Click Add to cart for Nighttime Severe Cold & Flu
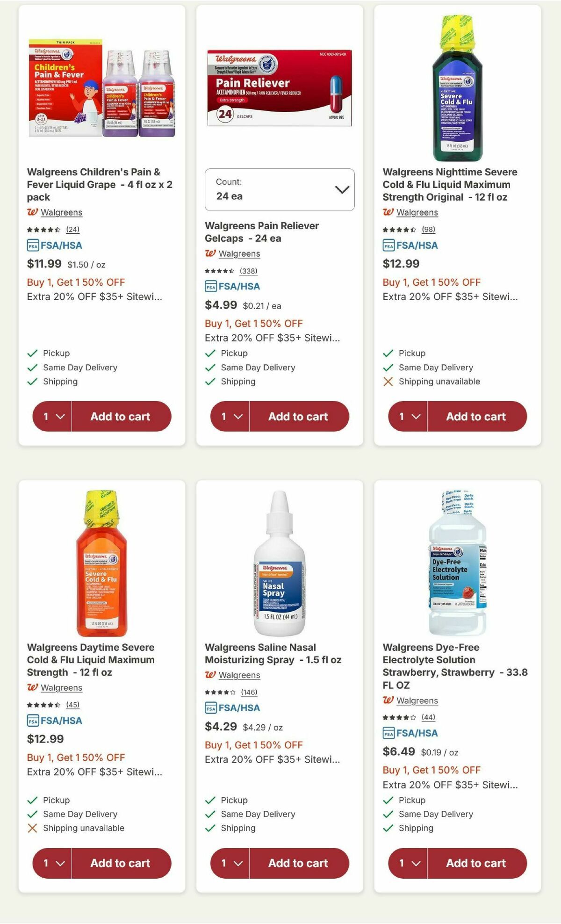This screenshot has height=924, width=561. click(x=476, y=416)
